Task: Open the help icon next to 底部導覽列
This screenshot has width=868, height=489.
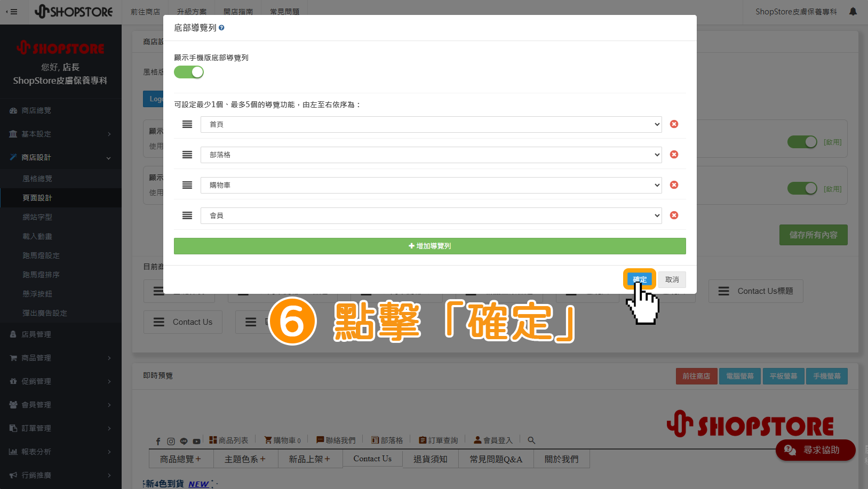Action: tap(221, 28)
